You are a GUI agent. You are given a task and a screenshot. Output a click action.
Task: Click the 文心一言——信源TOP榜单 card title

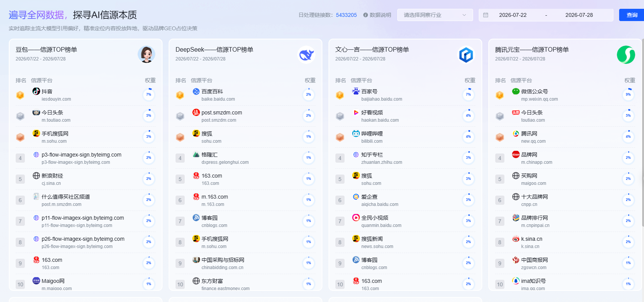[x=372, y=50]
